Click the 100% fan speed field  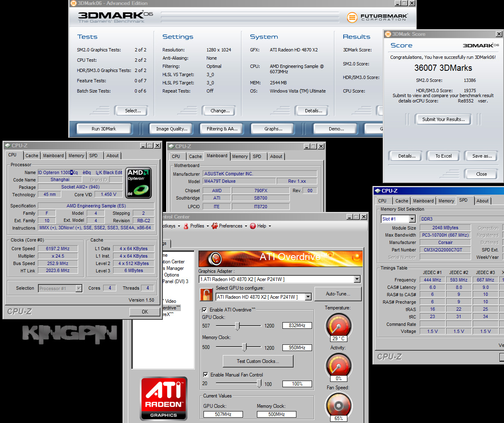[x=297, y=384]
